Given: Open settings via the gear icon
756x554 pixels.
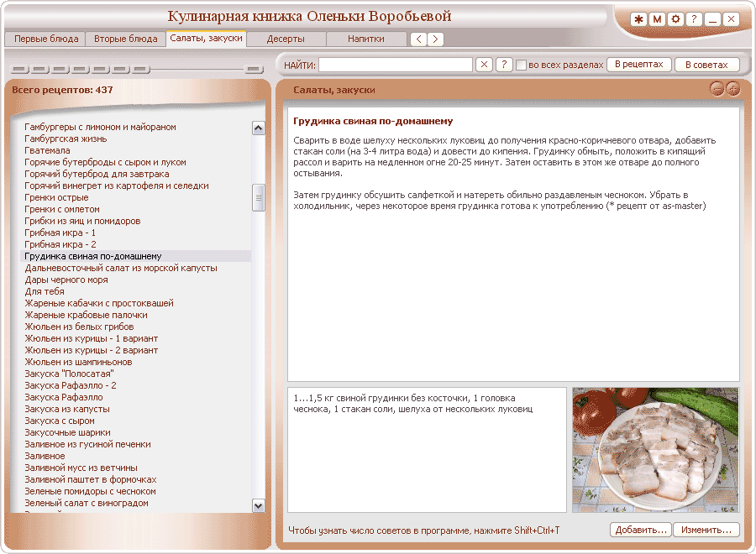Looking at the screenshot, I should 675,19.
